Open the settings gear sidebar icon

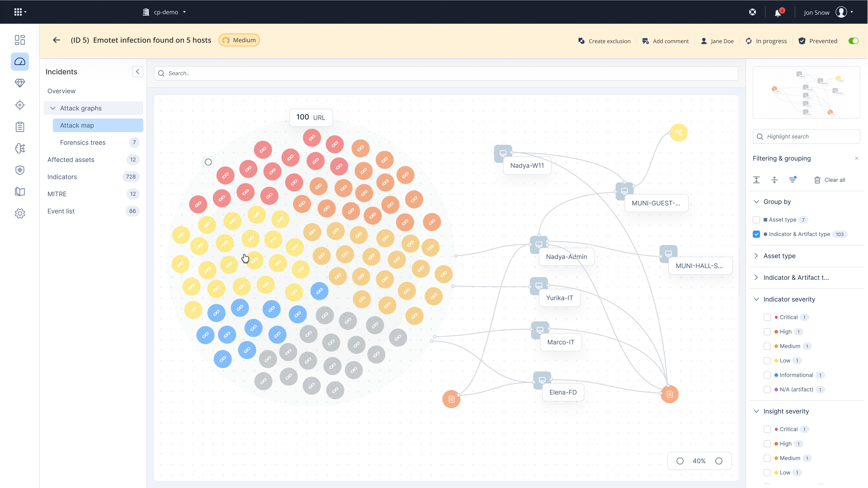[20, 214]
